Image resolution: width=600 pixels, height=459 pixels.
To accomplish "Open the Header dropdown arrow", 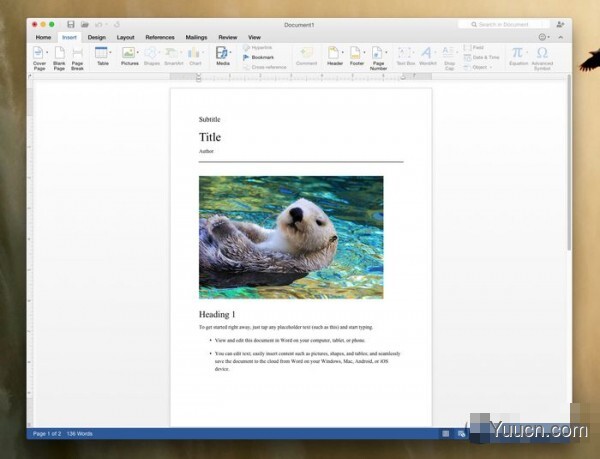I will pos(342,52).
